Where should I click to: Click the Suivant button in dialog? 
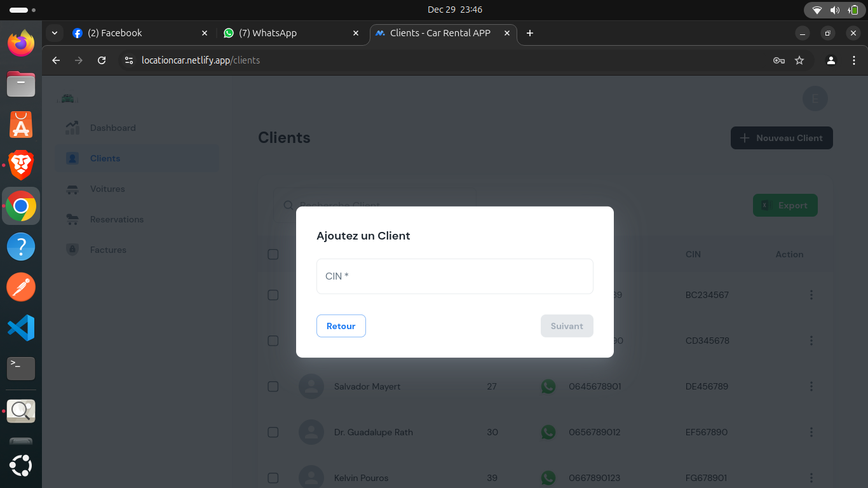click(x=567, y=326)
